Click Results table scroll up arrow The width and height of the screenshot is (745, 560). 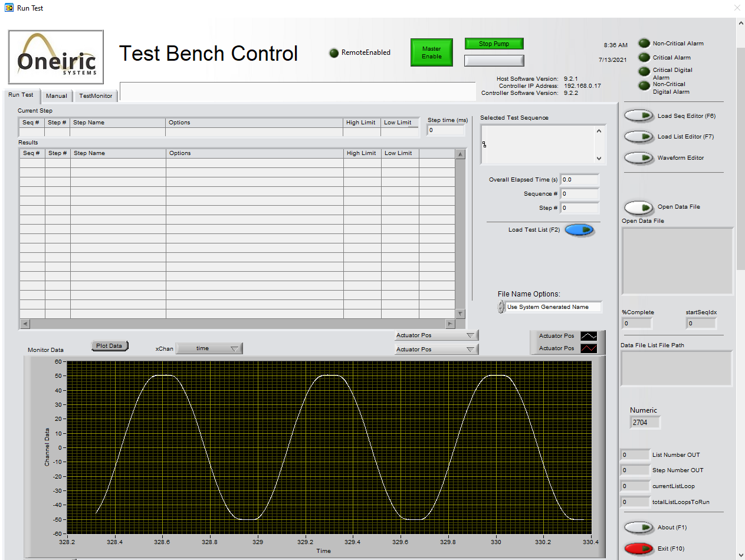coord(460,154)
